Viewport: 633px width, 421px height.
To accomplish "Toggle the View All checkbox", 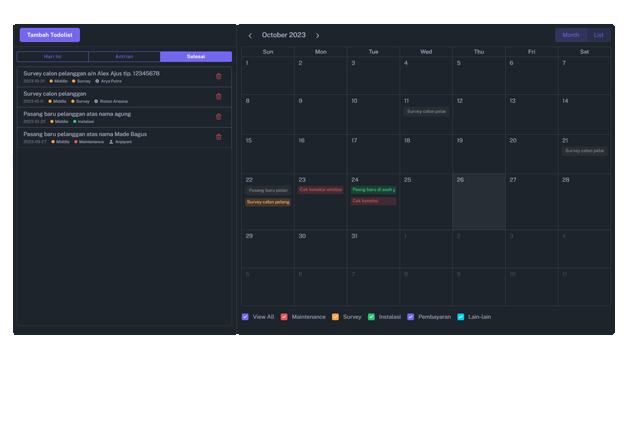I will [x=246, y=317].
